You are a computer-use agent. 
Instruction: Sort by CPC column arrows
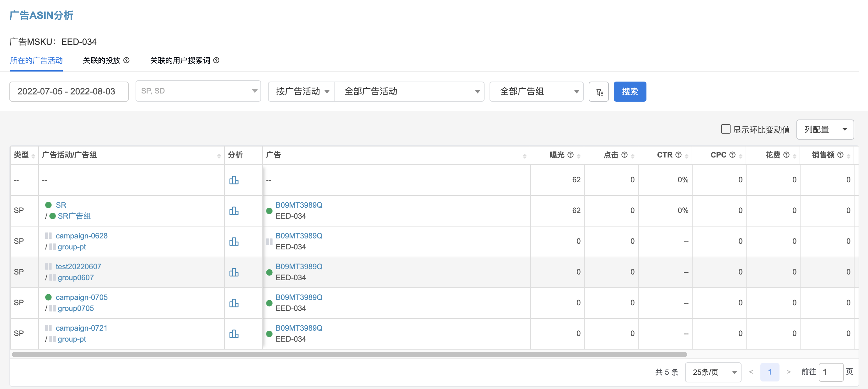click(x=740, y=156)
